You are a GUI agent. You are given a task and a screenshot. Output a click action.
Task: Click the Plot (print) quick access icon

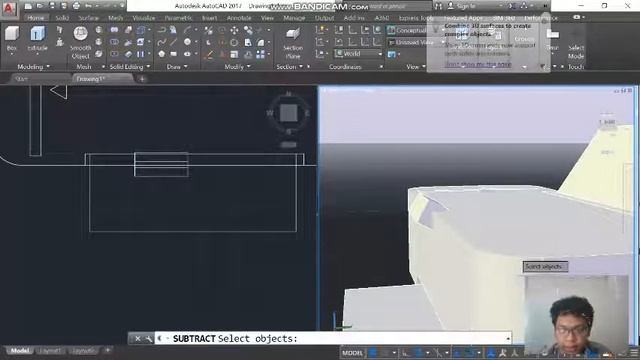[76, 6]
